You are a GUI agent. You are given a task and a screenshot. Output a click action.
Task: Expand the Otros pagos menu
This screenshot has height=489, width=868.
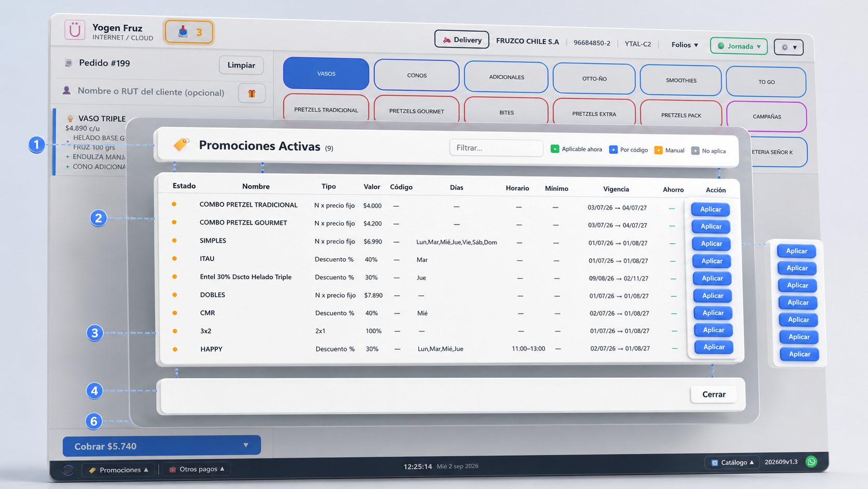(x=197, y=469)
